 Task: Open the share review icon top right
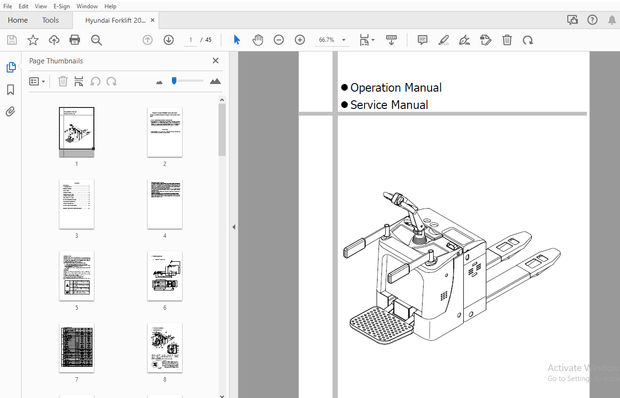[572, 20]
